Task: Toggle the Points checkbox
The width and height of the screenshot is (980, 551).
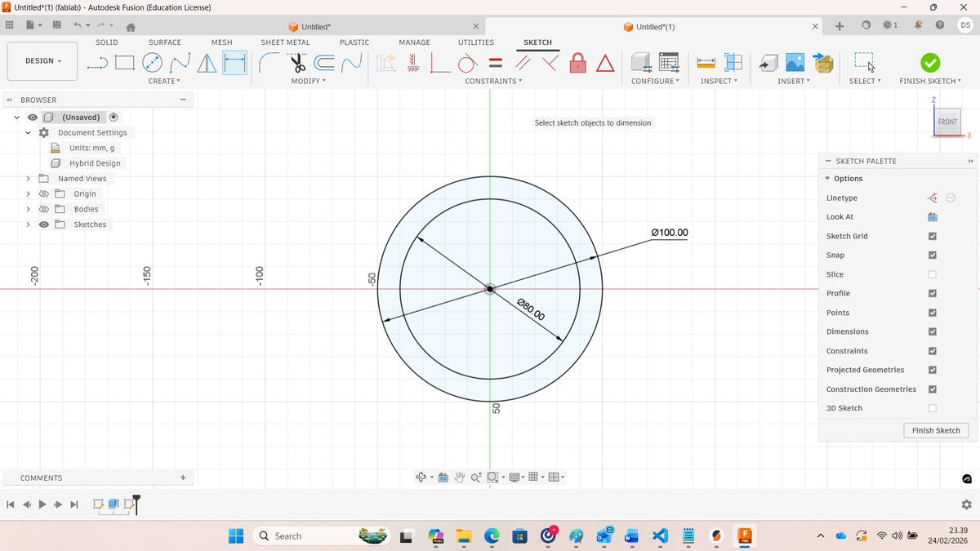Action: tap(932, 313)
